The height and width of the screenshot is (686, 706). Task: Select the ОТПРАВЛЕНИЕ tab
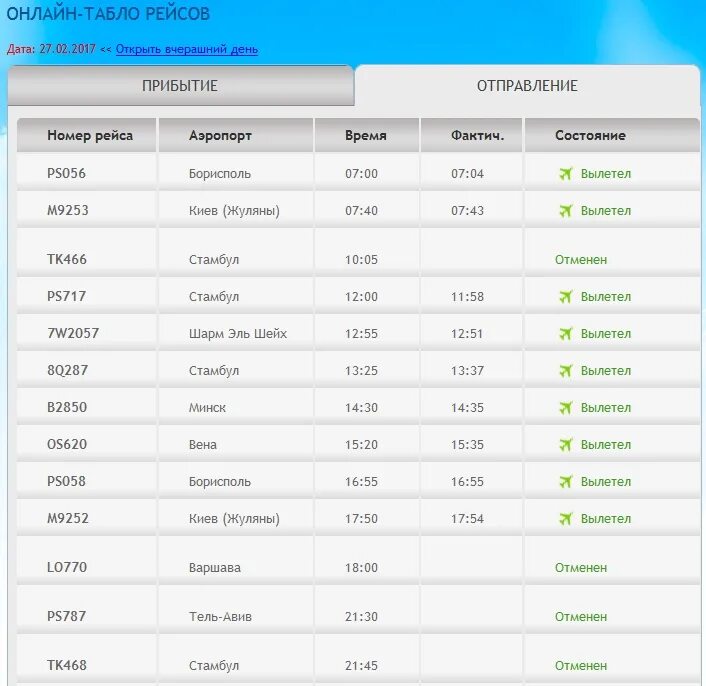[527, 86]
